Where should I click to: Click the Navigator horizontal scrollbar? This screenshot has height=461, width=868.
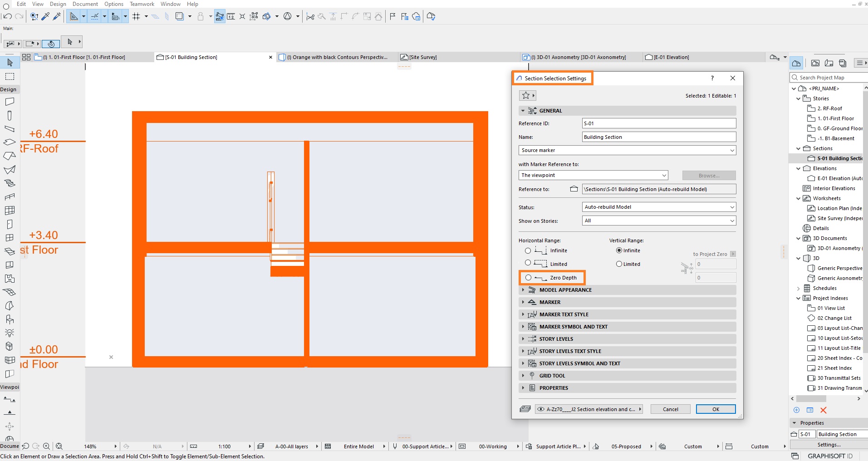pyautogui.click(x=811, y=399)
